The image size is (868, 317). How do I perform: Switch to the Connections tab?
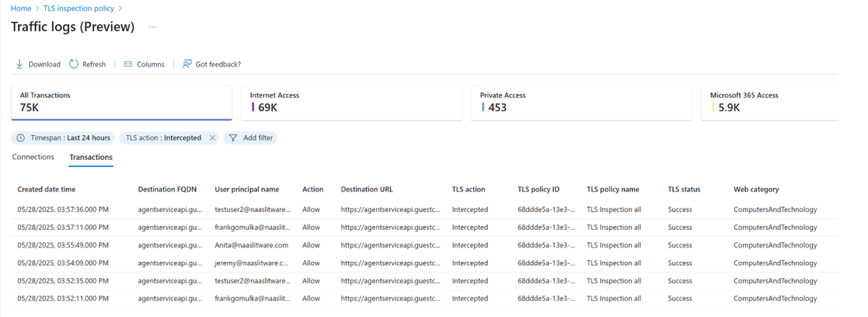(x=33, y=157)
